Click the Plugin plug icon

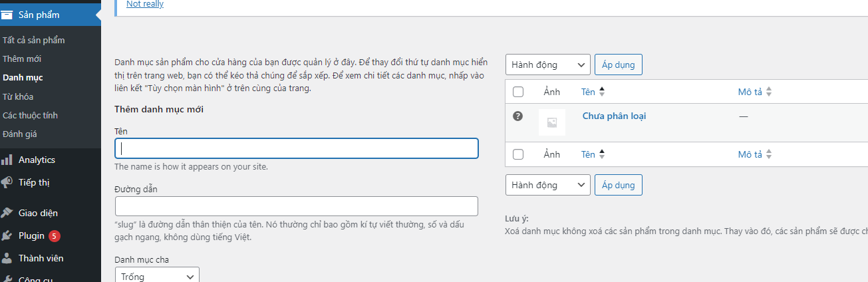tap(7, 235)
